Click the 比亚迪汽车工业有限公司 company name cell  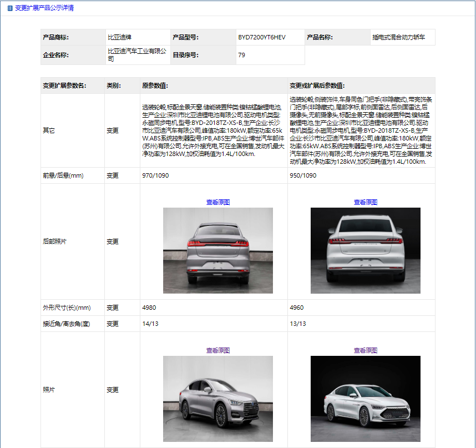[x=137, y=55]
